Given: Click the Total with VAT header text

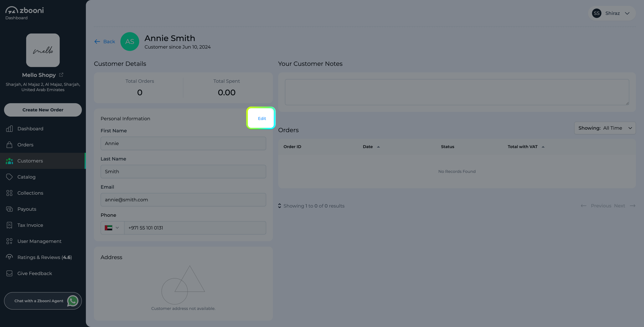Looking at the screenshot, I should click(x=522, y=147).
